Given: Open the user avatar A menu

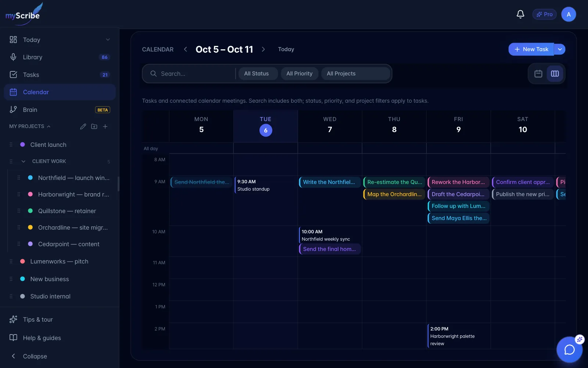Looking at the screenshot, I should click(569, 14).
